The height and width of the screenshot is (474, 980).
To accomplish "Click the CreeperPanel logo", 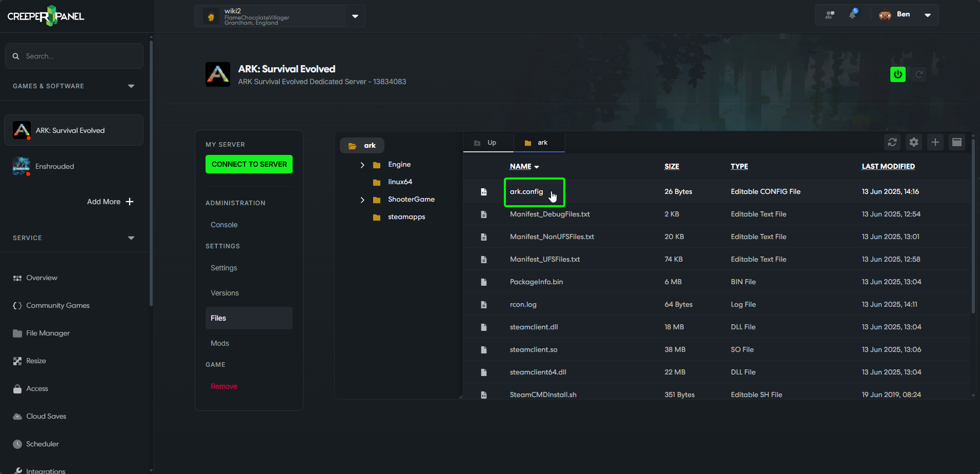I will (46, 16).
